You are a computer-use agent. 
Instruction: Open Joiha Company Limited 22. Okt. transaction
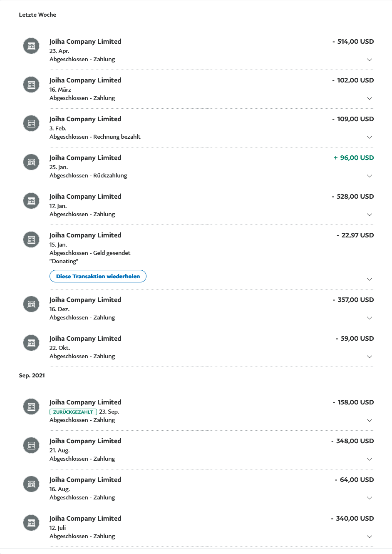[x=85, y=339]
